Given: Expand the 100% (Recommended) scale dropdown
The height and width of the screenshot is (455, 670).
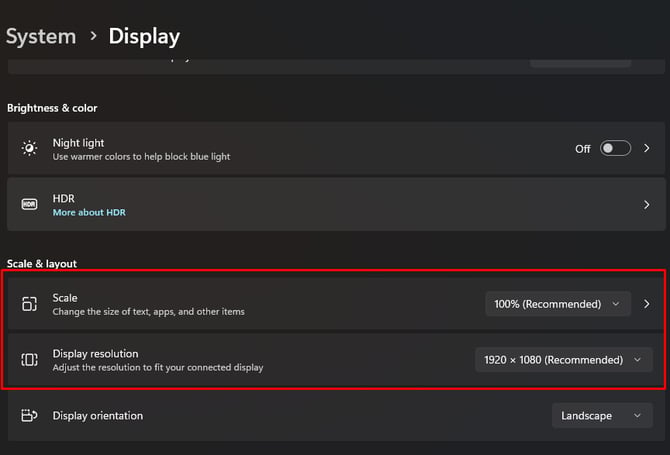Looking at the screenshot, I should [x=558, y=304].
